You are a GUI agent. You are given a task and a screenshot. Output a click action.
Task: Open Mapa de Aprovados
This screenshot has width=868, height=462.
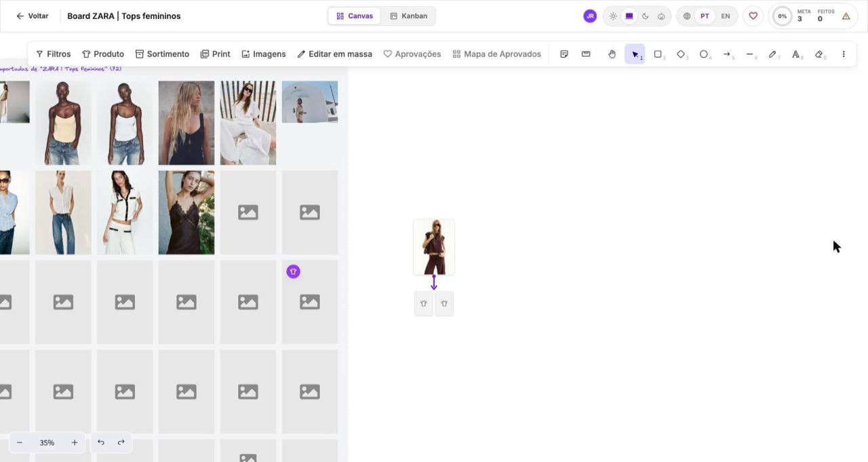497,54
